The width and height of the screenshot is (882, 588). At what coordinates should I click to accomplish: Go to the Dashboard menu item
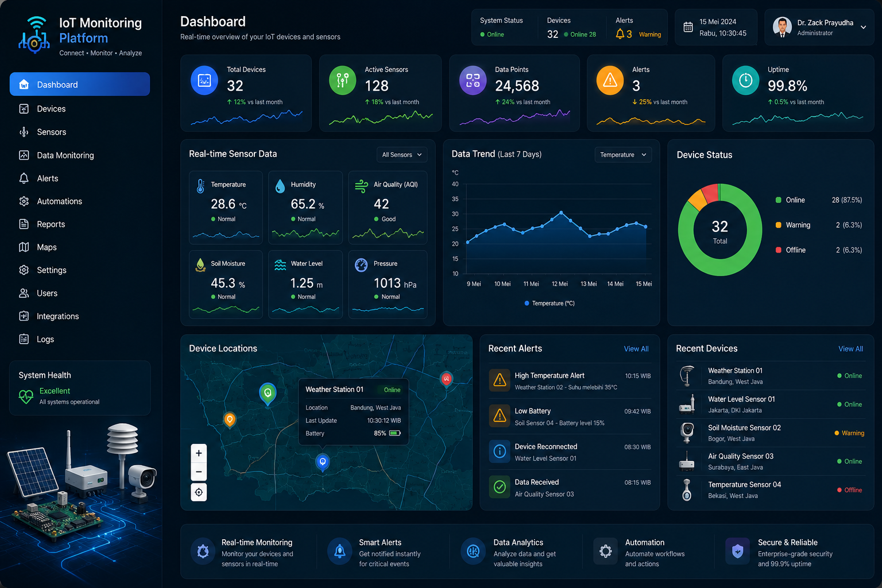(x=80, y=84)
